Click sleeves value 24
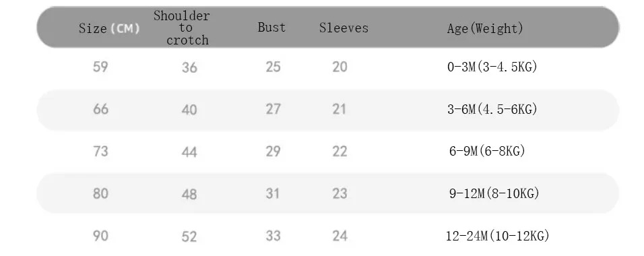Viewport: 644px width, 256px height. click(x=340, y=236)
